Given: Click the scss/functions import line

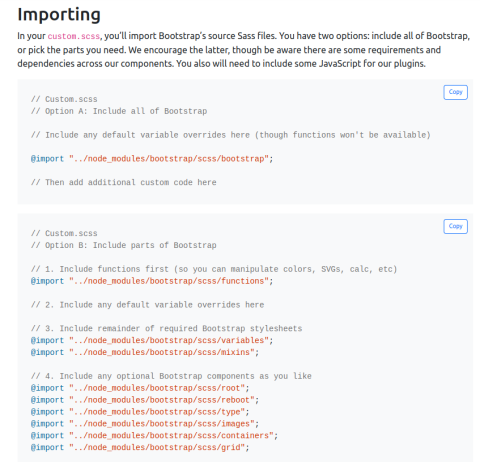Looking at the screenshot, I should point(152,281).
